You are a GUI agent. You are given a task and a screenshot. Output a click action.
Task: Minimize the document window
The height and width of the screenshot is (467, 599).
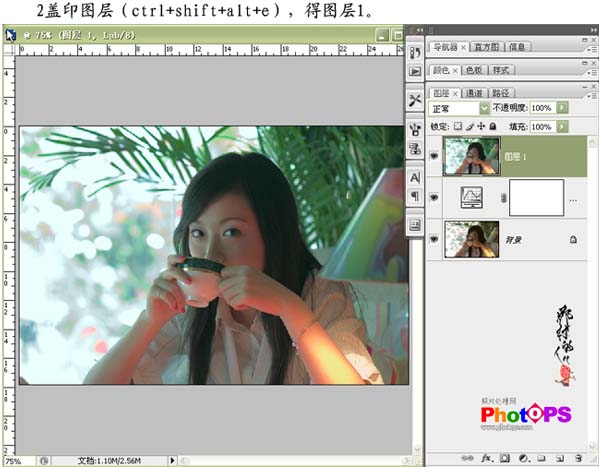pyautogui.click(x=382, y=36)
